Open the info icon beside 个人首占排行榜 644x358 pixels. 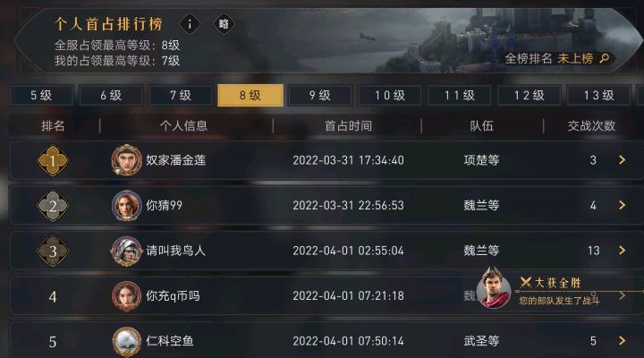tap(190, 24)
